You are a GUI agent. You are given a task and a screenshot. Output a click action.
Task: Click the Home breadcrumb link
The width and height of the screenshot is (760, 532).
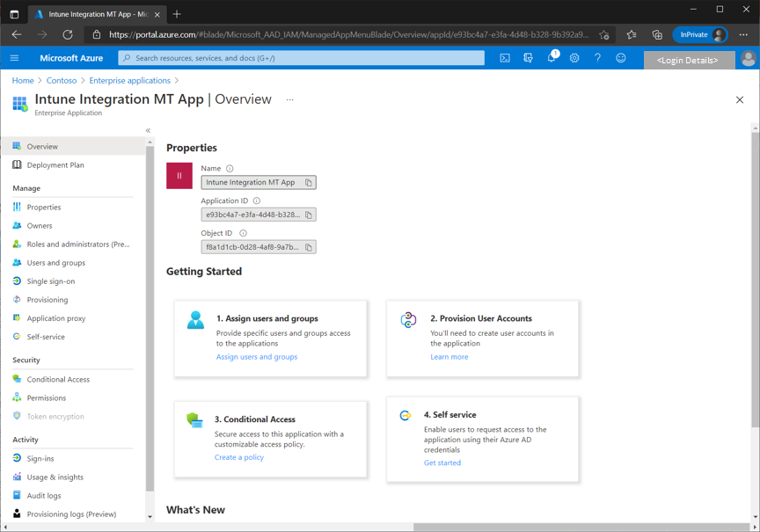click(23, 80)
